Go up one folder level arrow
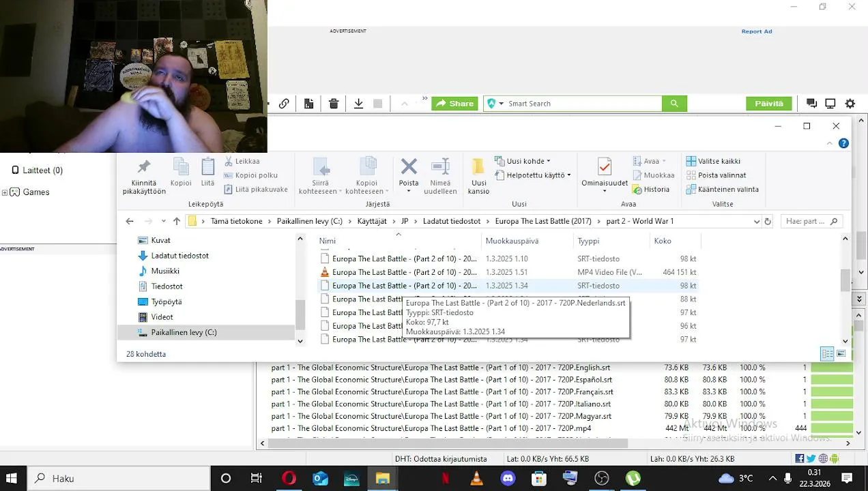The height and width of the screenshot is (491, 868). tap(177, 222)
